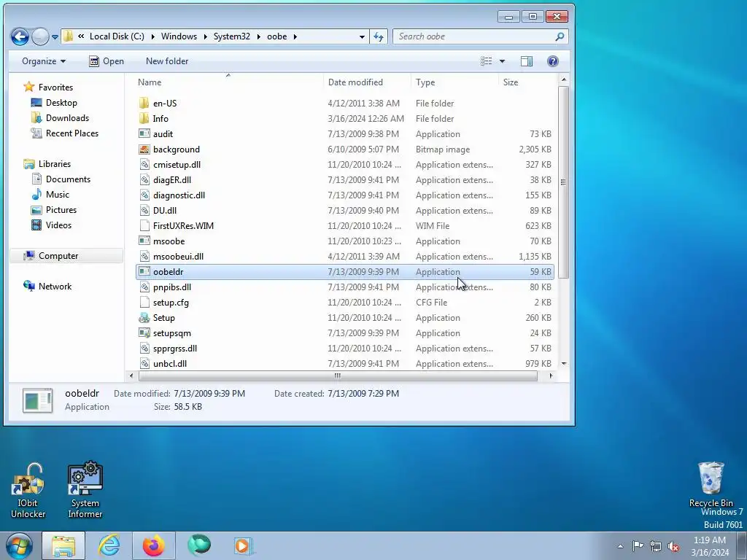Open the address bar history dropdown

[x=362, y=36]
